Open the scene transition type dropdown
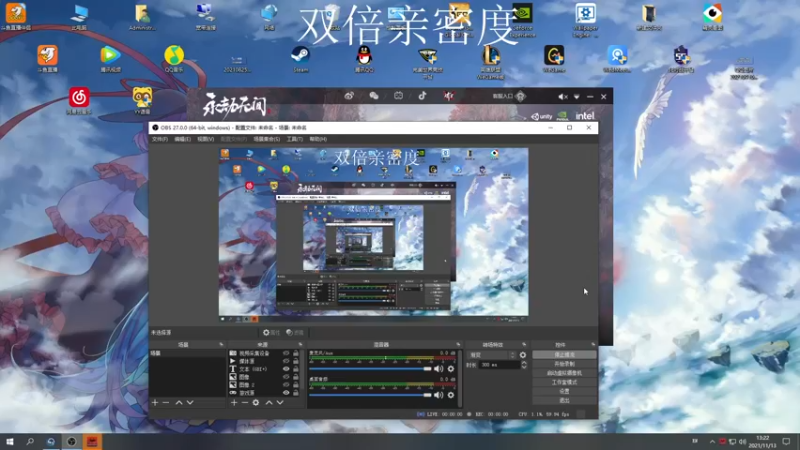The height and width of the screenshot is (450, 800). [491, 355]
